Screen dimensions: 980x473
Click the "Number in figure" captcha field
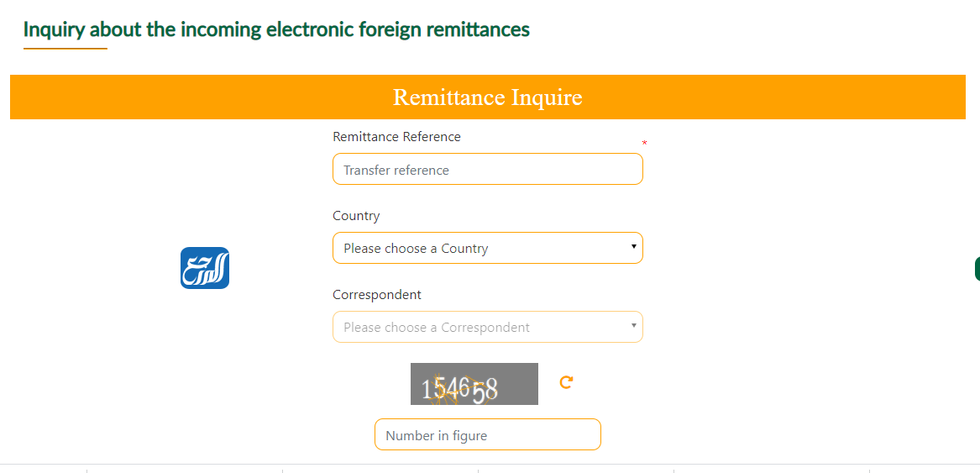tap(487, 435)
